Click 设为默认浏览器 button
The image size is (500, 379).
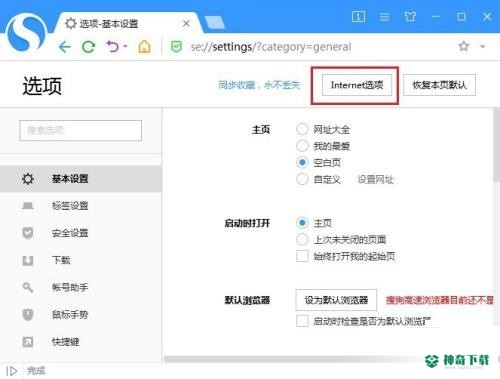tap(336, 300)
